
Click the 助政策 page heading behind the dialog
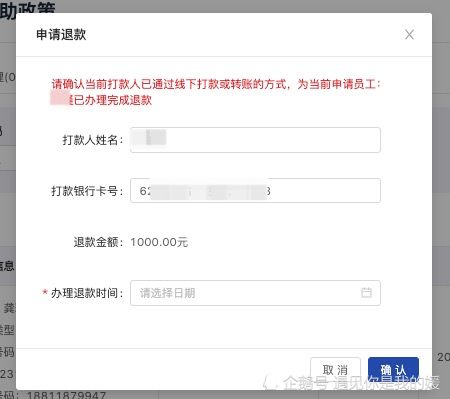tap(27, 9)
